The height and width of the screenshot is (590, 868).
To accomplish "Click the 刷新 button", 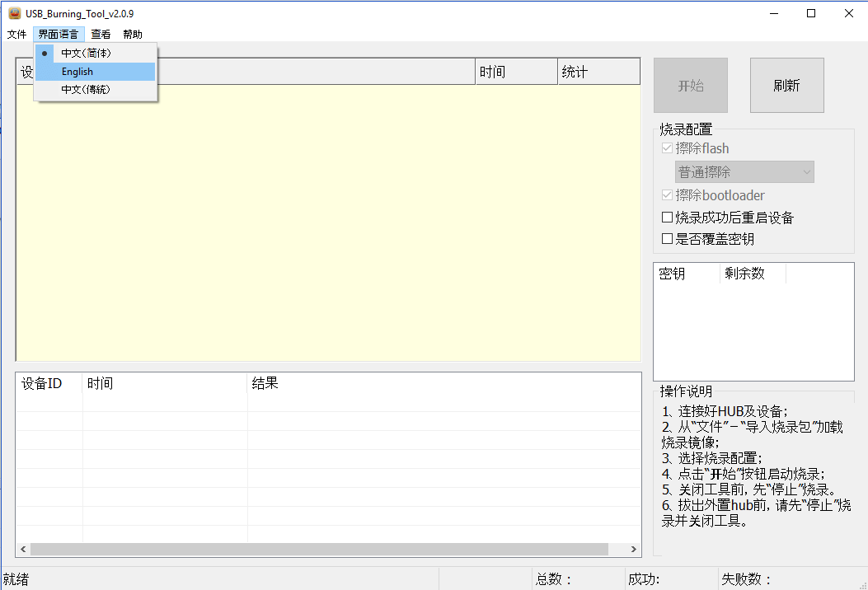I will pyautogui.click(x=786, y=85).
